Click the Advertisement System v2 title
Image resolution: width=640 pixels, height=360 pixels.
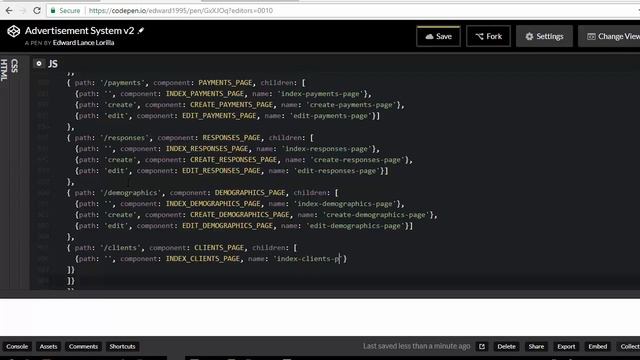pyautogui.click(x=80, y=31)
